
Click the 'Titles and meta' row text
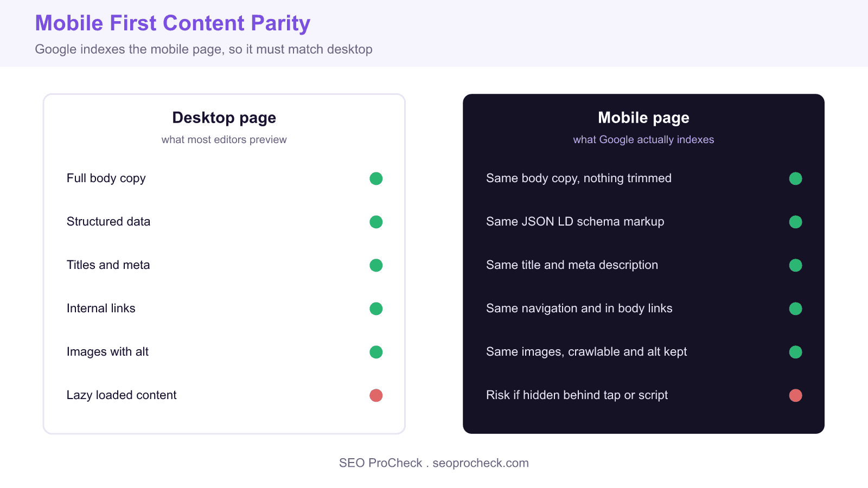coord(108,265)
